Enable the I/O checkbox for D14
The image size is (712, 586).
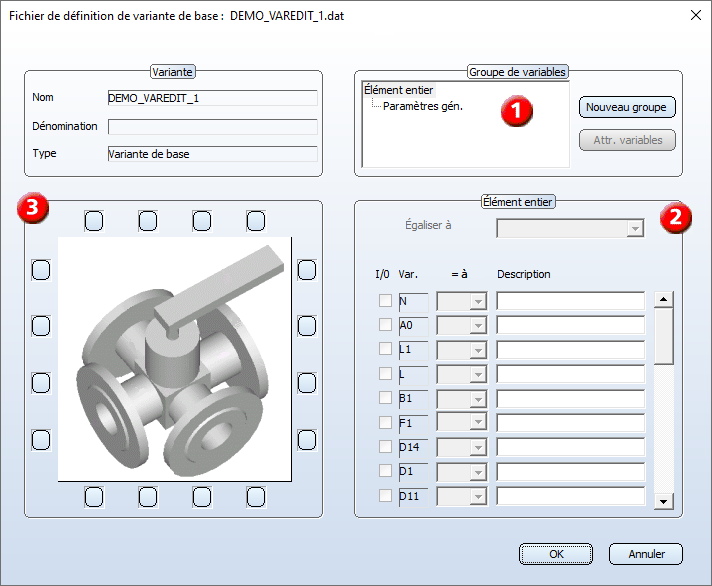385,447
